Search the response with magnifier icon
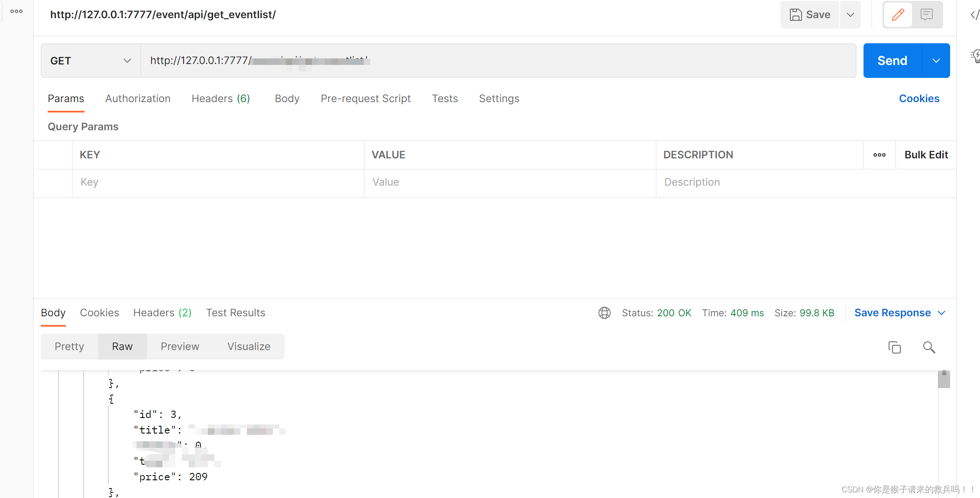This screenshot has height=498, width=980. pos(928,347)
